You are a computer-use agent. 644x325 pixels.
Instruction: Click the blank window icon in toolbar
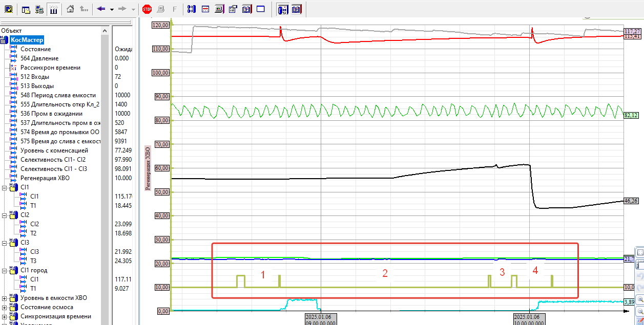[260, 9]
